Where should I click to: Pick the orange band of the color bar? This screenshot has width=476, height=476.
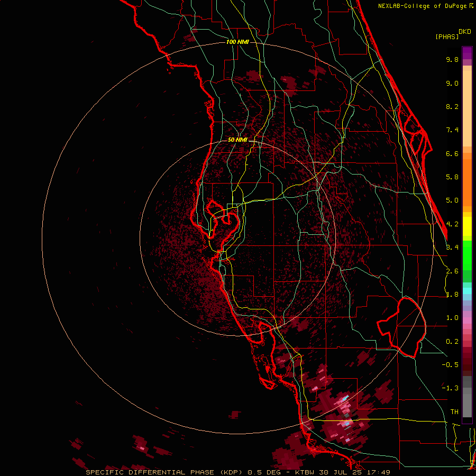[x=467, y=183]
